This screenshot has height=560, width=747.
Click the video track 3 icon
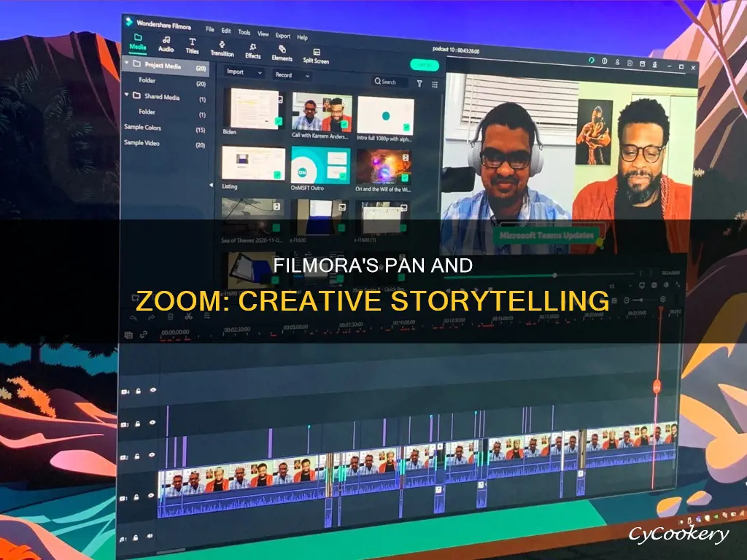coord(124,425)
